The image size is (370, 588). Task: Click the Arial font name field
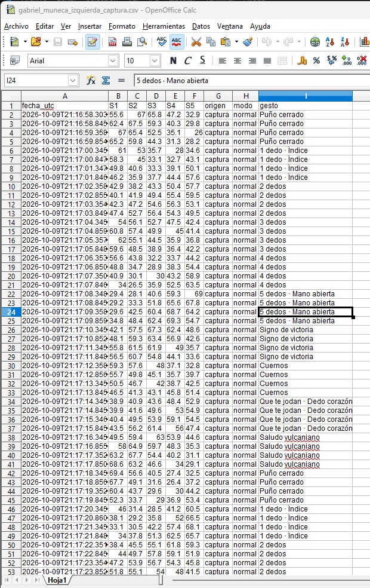[68, 61]
